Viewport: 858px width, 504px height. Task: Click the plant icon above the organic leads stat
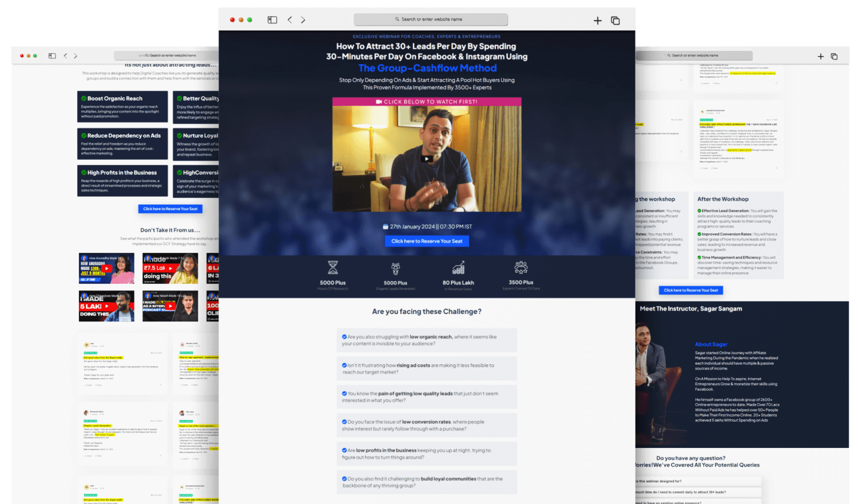pos(395,268)
